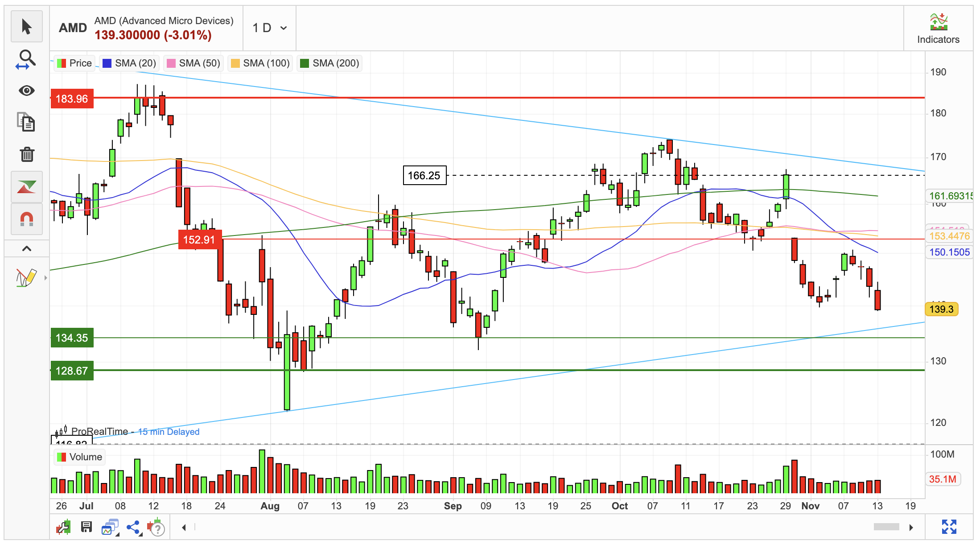Click the Sep label on date axis
The width and height of the screenshot is (980, 545).
(453, 506)
